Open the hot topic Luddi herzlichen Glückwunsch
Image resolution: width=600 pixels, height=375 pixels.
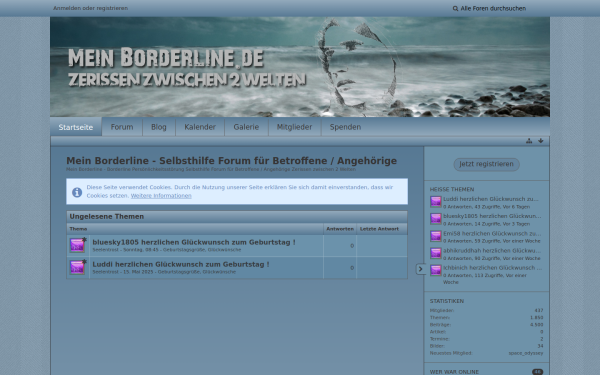click(491, 199)
